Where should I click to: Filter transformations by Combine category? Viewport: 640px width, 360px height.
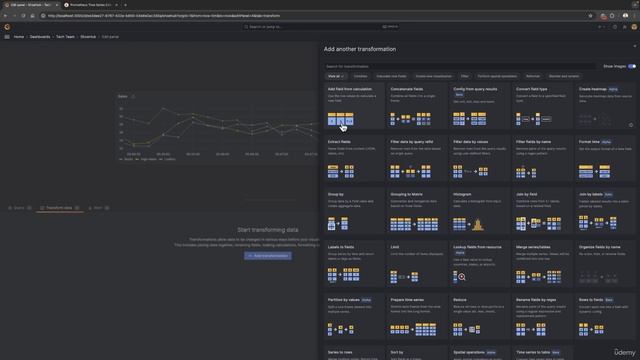pyautogui.click(x=360, y=76)
